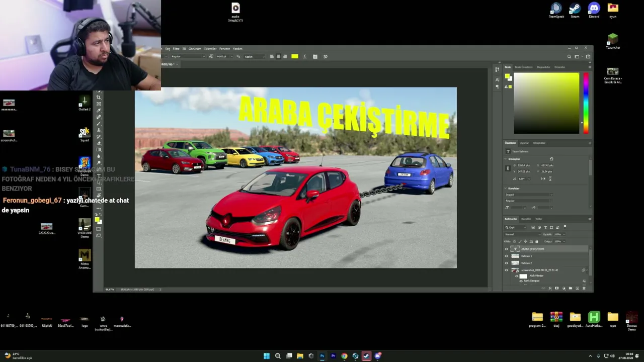Open Photoshop search icon
The image size is (644, 362).
[569, 56]
